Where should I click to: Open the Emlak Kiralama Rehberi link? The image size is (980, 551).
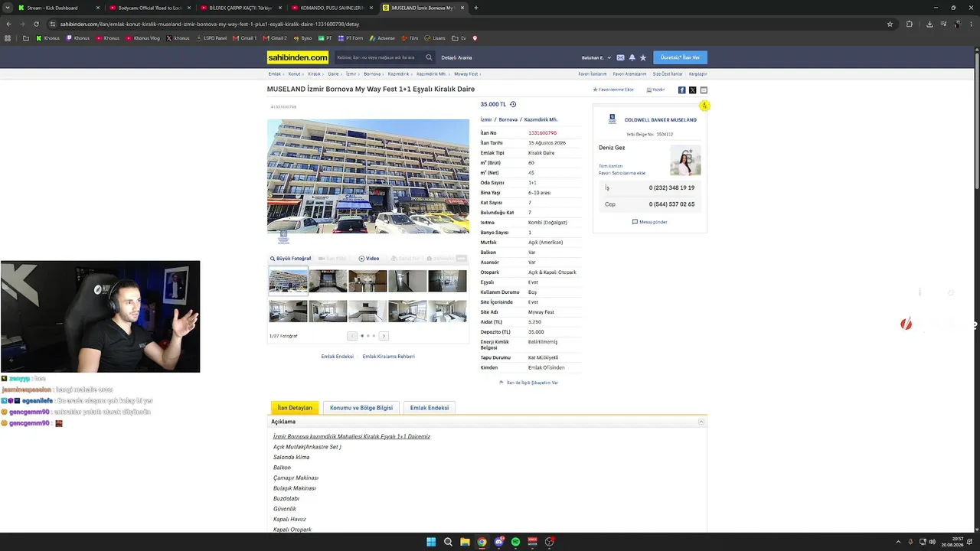tap(388, 357)
